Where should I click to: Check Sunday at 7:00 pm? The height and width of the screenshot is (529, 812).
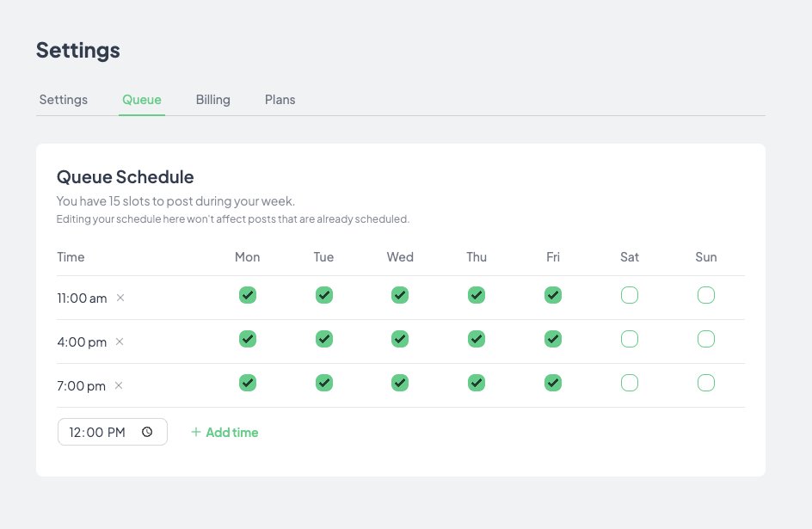pyautogui.click(x=706, y=383)
